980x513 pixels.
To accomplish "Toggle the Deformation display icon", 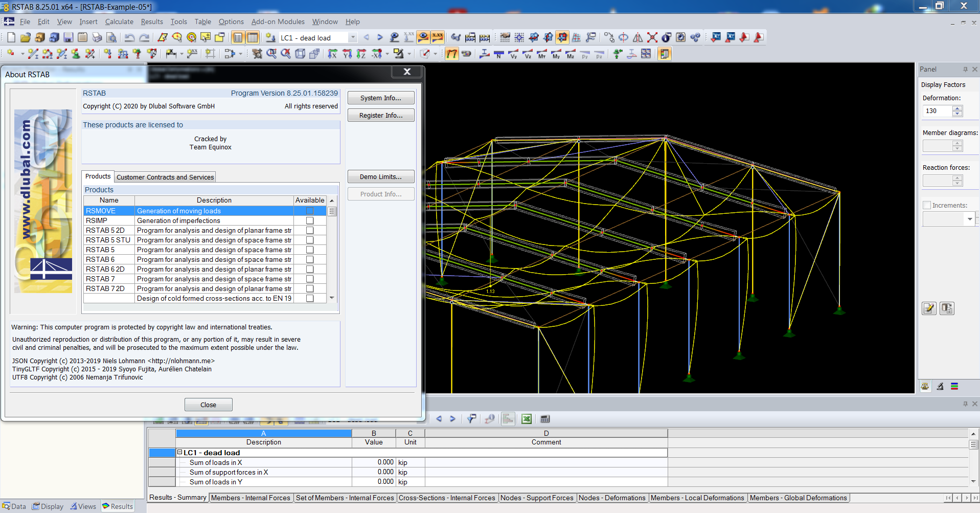I will (x=452, y=54).
